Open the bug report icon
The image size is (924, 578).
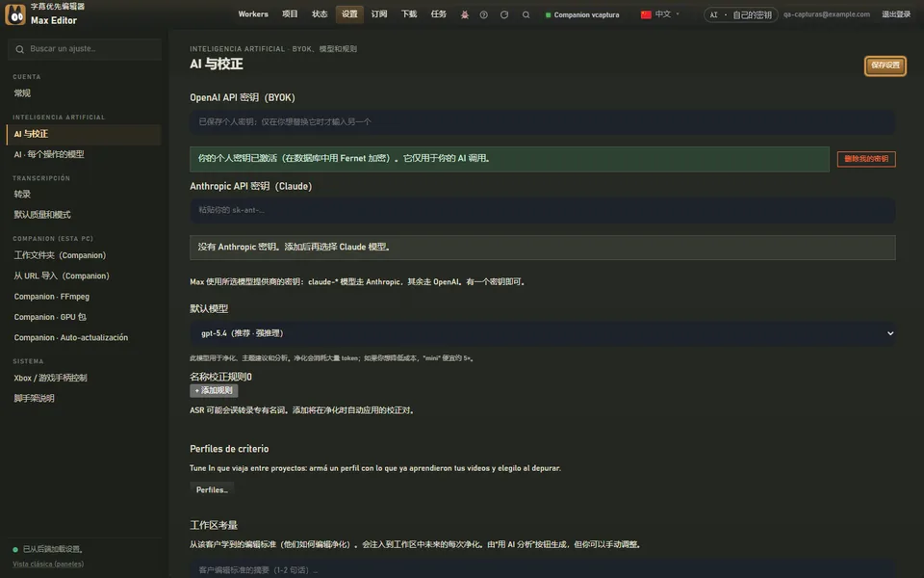click(x=464, y=14)
